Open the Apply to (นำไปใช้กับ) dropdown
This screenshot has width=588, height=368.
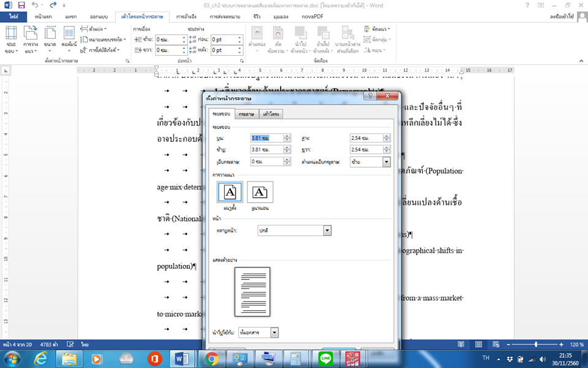[274, 332]
